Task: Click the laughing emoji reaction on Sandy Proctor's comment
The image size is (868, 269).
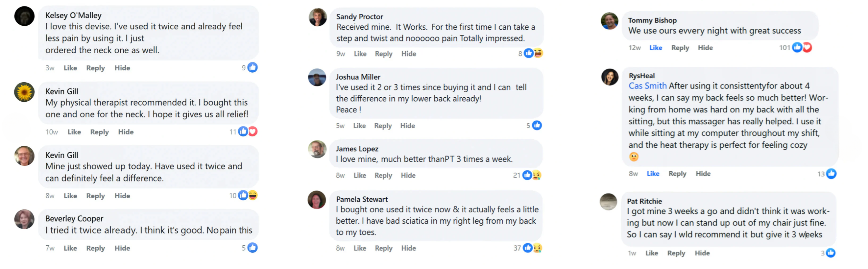Action: click(x=538, y=53)
